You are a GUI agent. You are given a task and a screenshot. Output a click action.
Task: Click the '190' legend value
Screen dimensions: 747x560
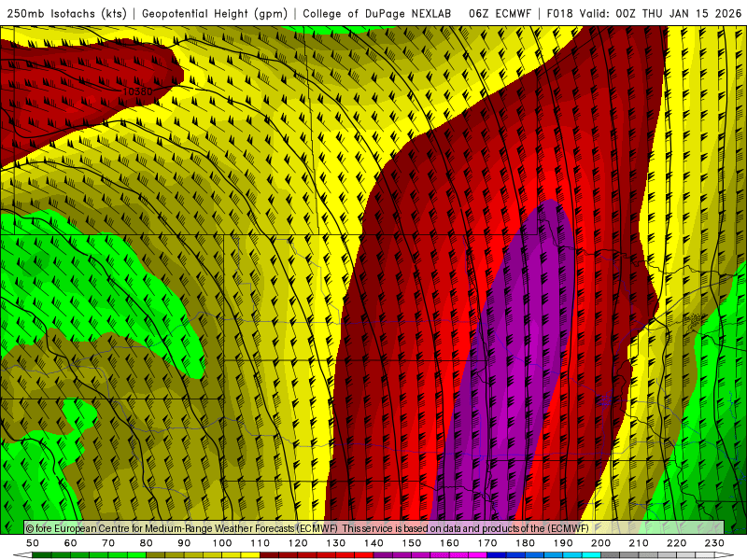563,543
